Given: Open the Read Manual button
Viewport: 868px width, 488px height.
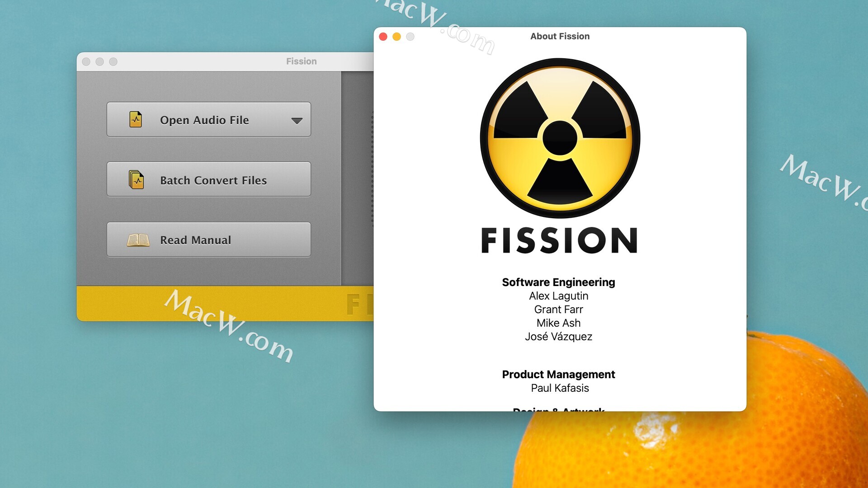Looking at the screenshot, I should pos(208,239).
